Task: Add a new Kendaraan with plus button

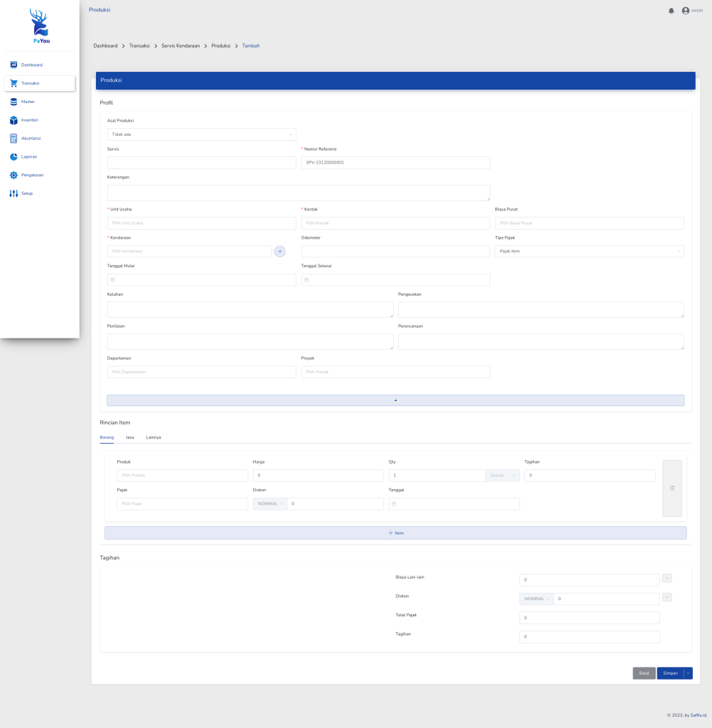Action: tap(280, 251)
